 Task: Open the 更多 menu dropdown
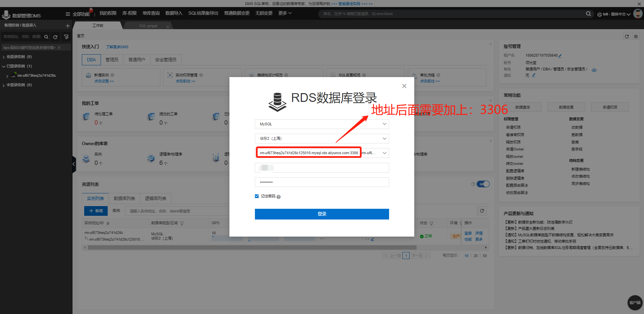coord(285,13)
